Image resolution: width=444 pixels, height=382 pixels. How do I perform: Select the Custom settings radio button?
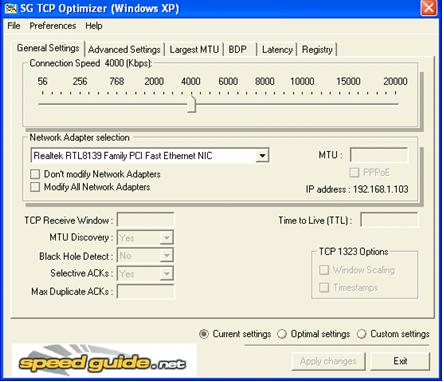tap(361, 334)
